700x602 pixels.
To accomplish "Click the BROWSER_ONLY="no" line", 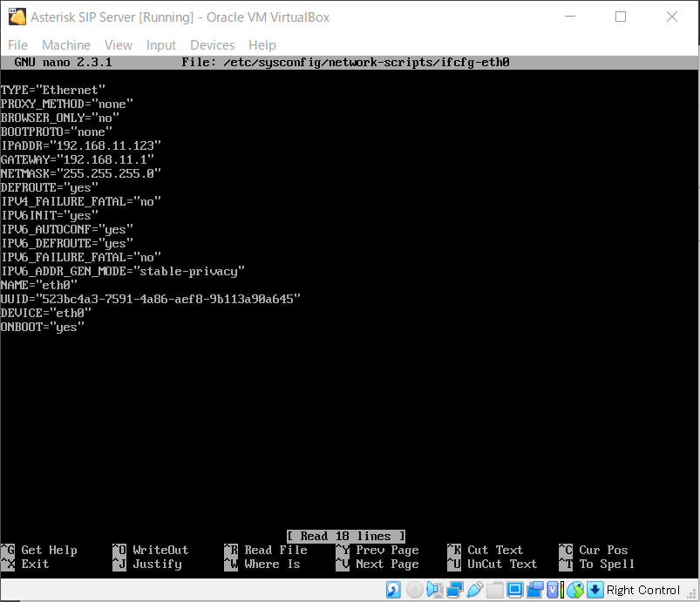I will click(x=60, y=118).
